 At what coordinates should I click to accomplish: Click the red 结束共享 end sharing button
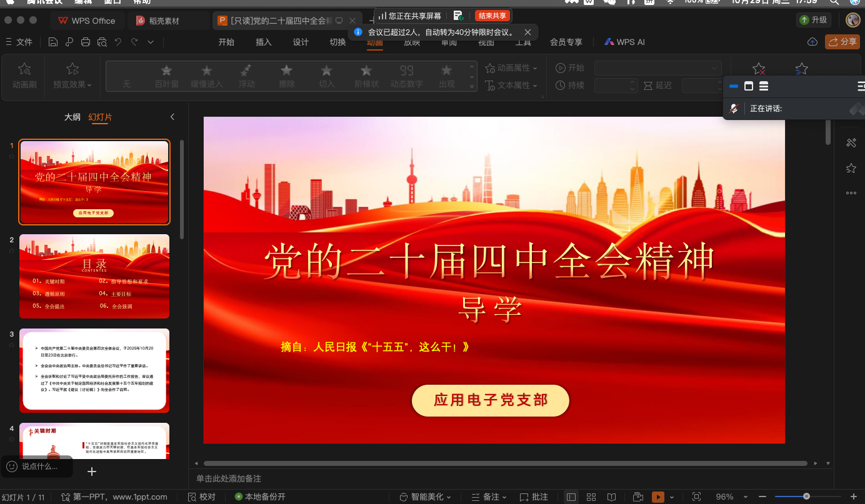click(492, 16)
